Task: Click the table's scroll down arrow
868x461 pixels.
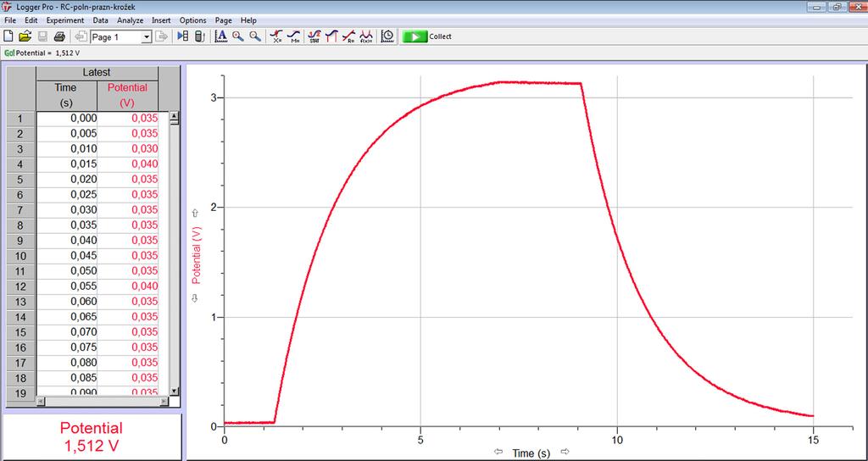Action: (x=174, y=391)
